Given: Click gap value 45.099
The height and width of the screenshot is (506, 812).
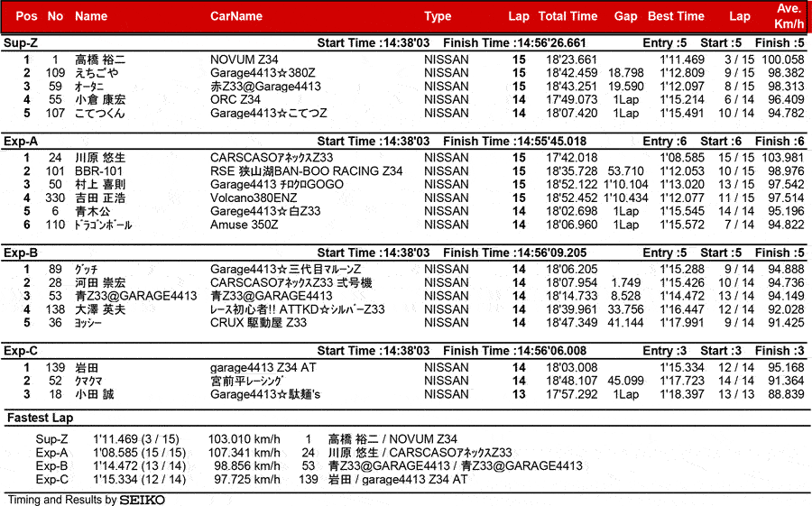Looking at the screenshot, I should pos(625,382).
